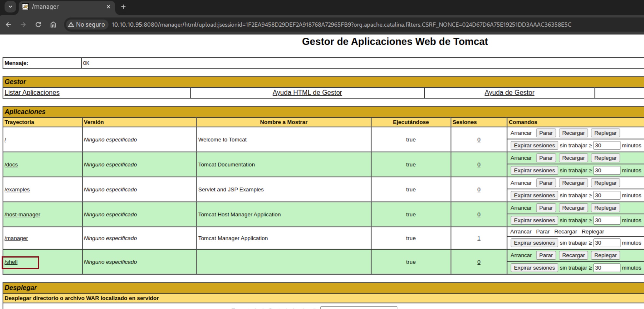The image size is (644, 309).
Task: Click the browser forward arrow
Action: click(x=23, y=25)
